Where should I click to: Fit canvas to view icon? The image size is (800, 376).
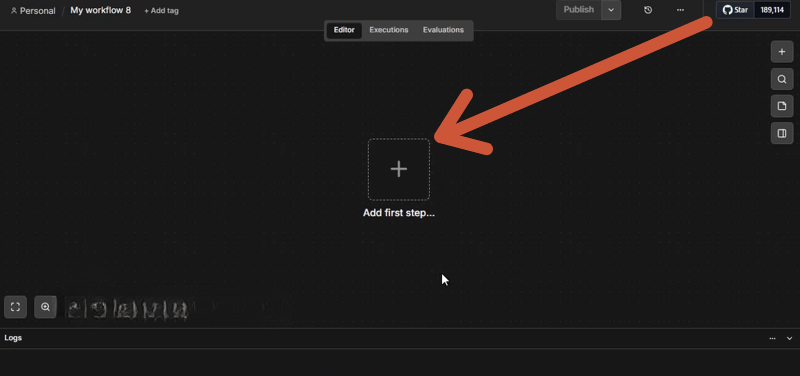pos(15,307)
